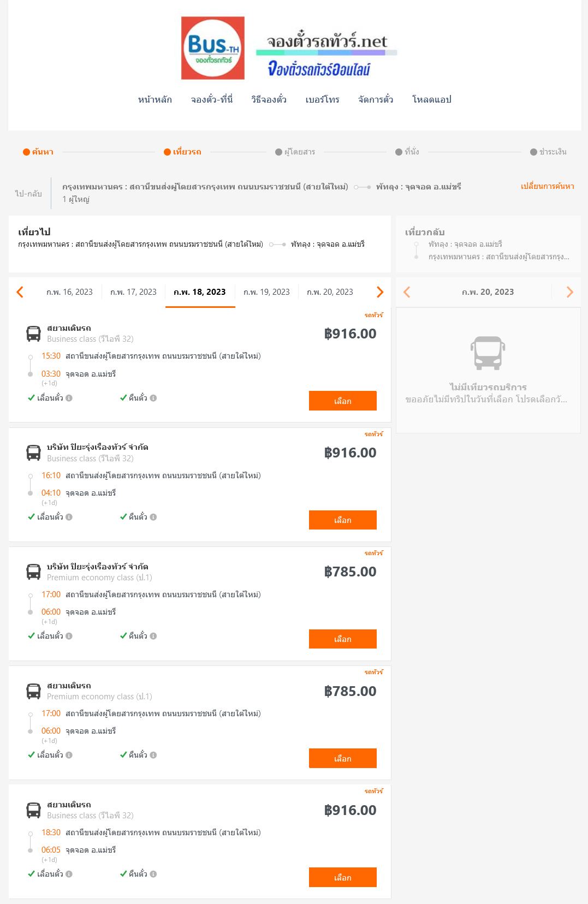The width and height of the screenshot is (588, 904).
Task: Switch to ก.พ. 20, 2023 outbound tab
Action: click(x=330, y=292)
